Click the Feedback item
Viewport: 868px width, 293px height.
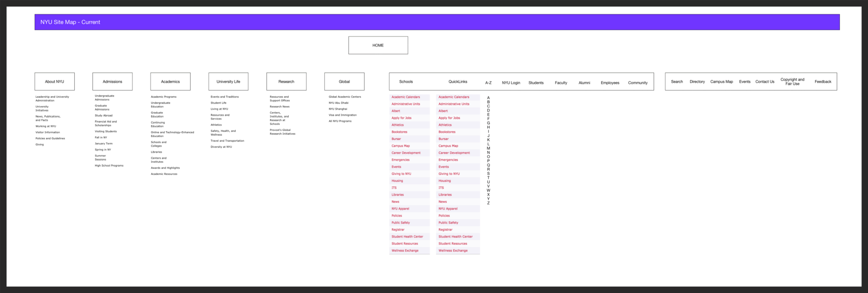point(823,82)
